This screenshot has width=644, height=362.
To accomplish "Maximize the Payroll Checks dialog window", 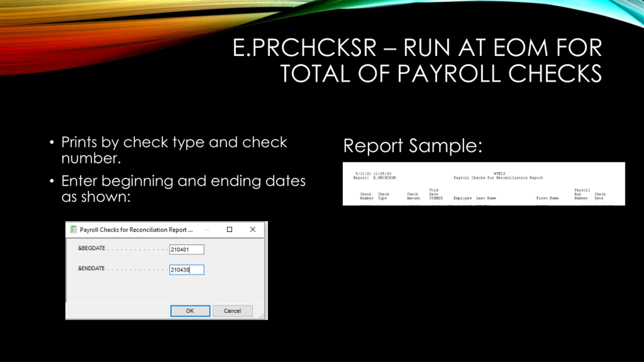I will [229, 230].
